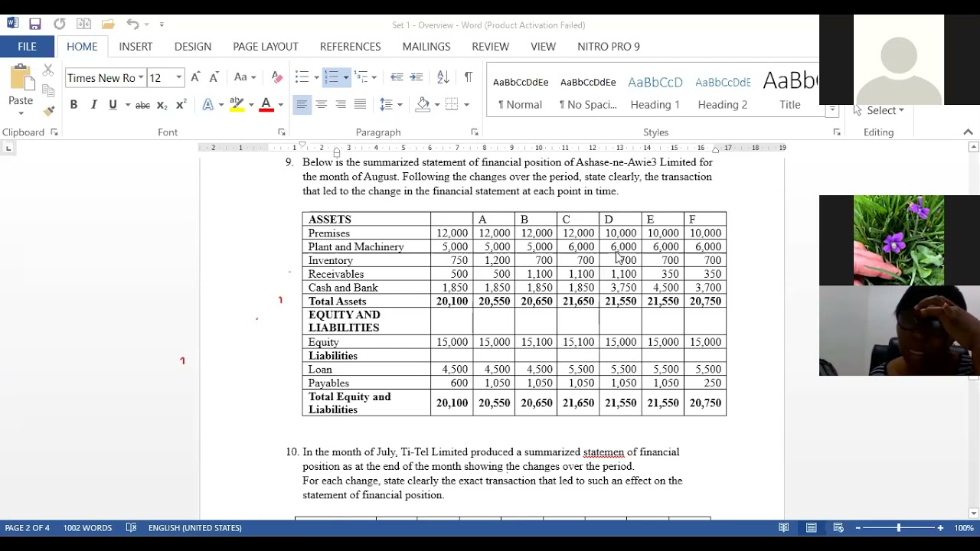
Task: Click the tab selector at the ruler's left end
Action: click(8, 148)
